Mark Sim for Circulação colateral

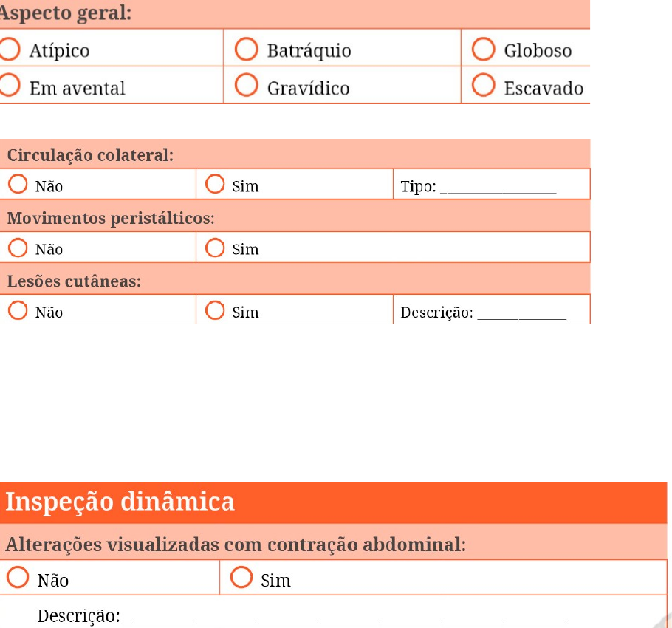click(215, 184)
